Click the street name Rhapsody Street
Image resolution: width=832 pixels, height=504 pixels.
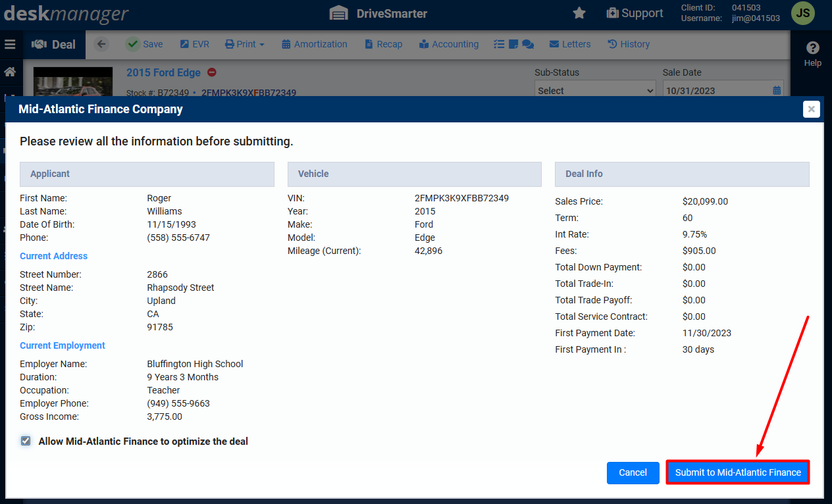click(x=180, y=288)
